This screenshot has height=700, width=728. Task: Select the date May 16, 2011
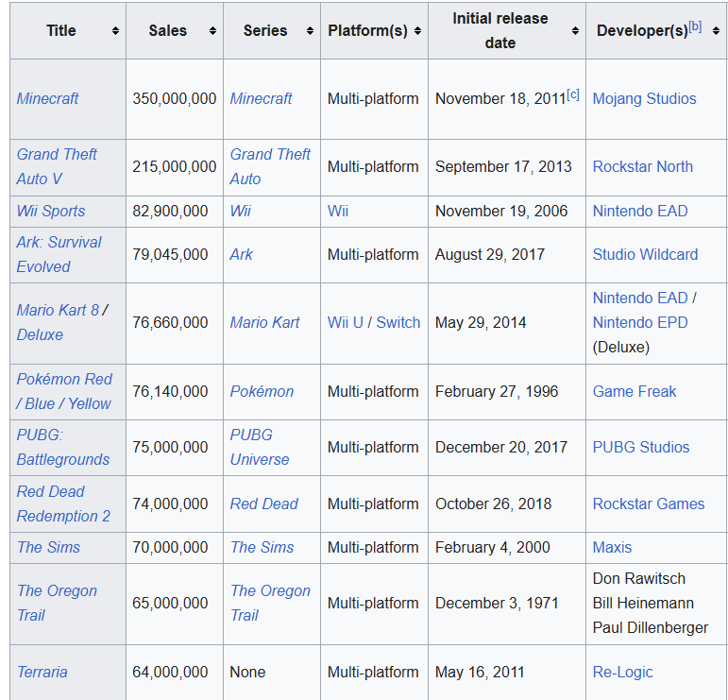(x=480, y=672)
